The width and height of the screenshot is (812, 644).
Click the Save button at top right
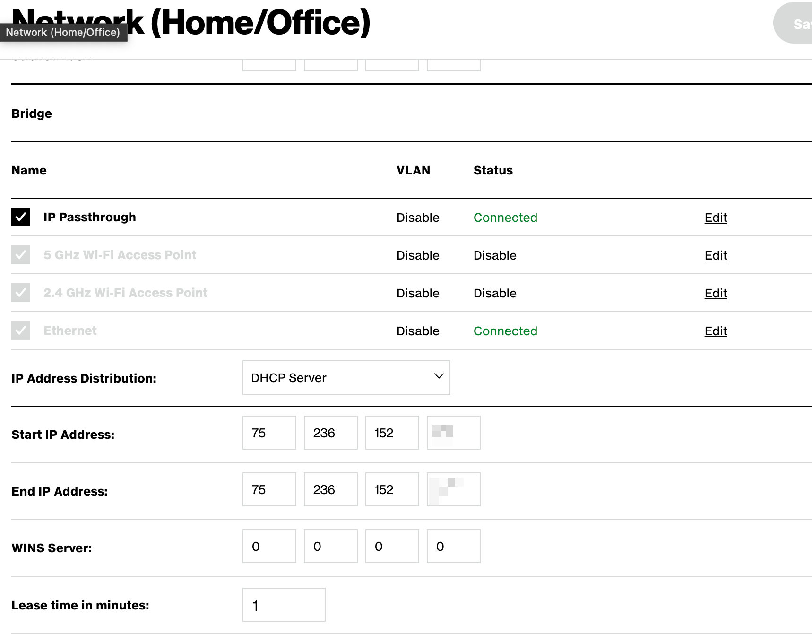[x=799, y=24]
